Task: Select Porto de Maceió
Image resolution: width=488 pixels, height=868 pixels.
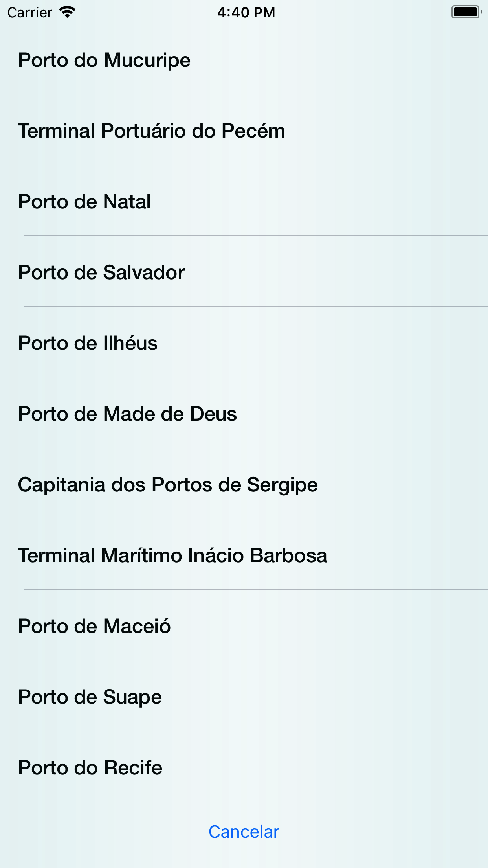Action: pos(94,626)
